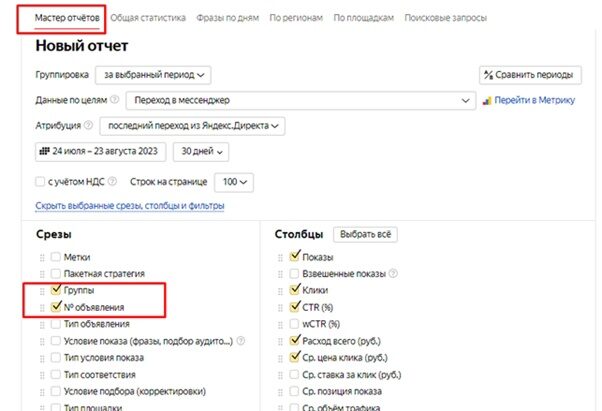Click drag handle beside Метки row

pos(42,257)
